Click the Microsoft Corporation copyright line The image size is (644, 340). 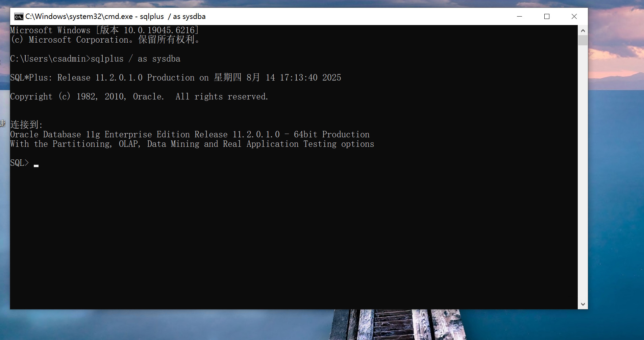pos(105,40)
